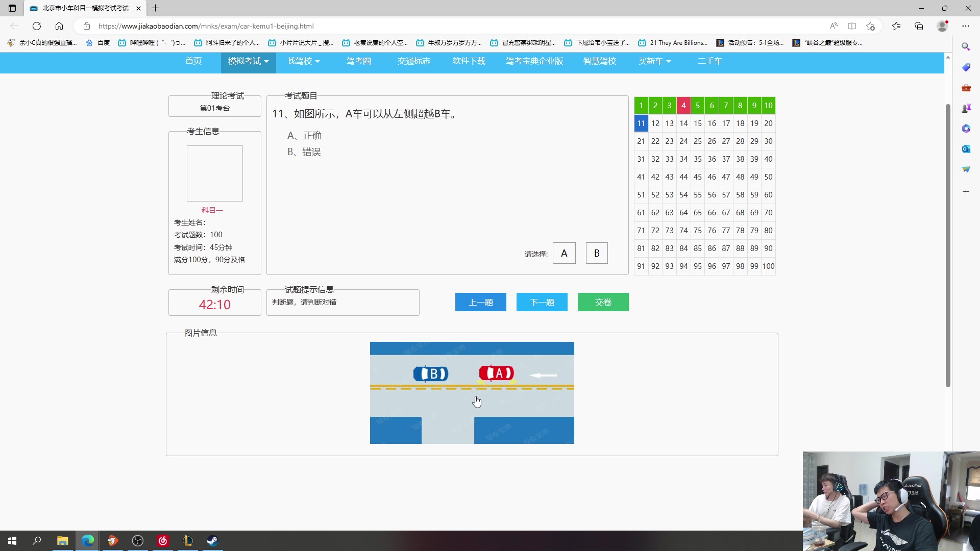Viewport: 980px width, 551px height.
Task: Choose the B answer box
Action: (597, 254)
